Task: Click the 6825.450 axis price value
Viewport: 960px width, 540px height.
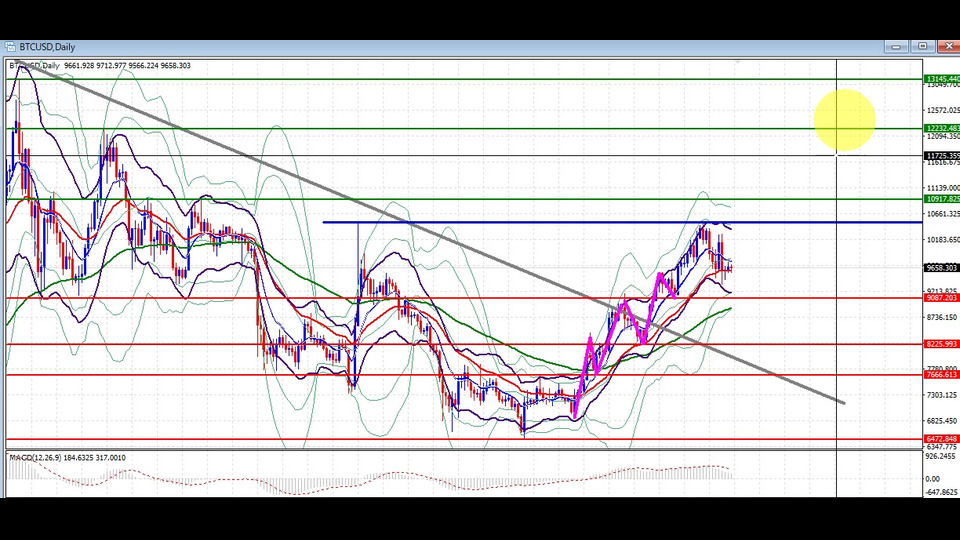Action: [943, 421]
